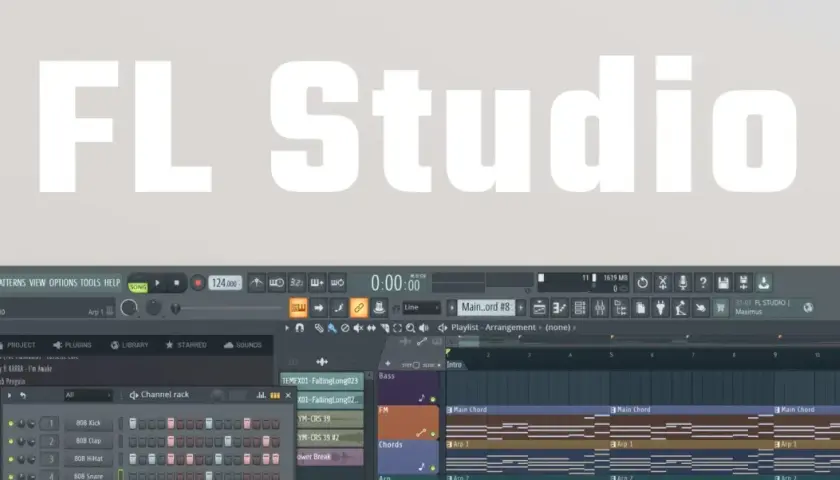Select the Zoom magnifier tool in Playlist
This screenshot has width=840, height=480.
point(410,328)
